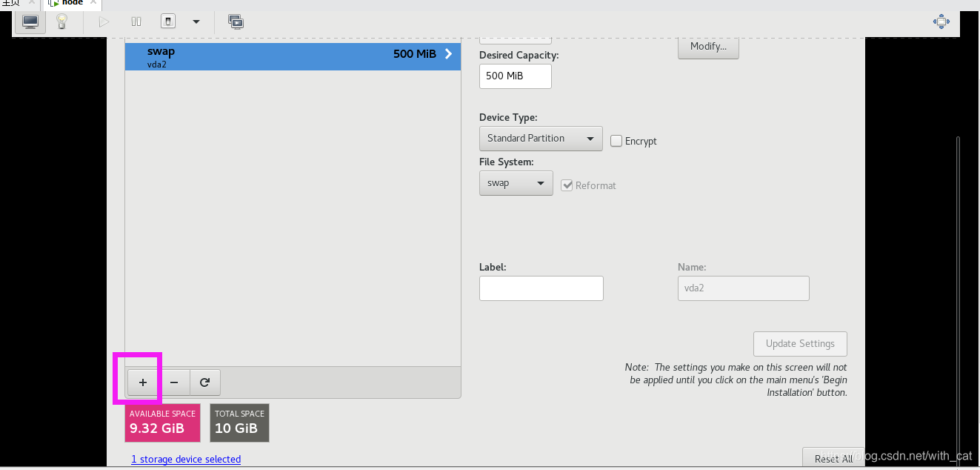This screenshot has width=980, height=470.
Task: Click the Modify button
Action: [708, 47]
